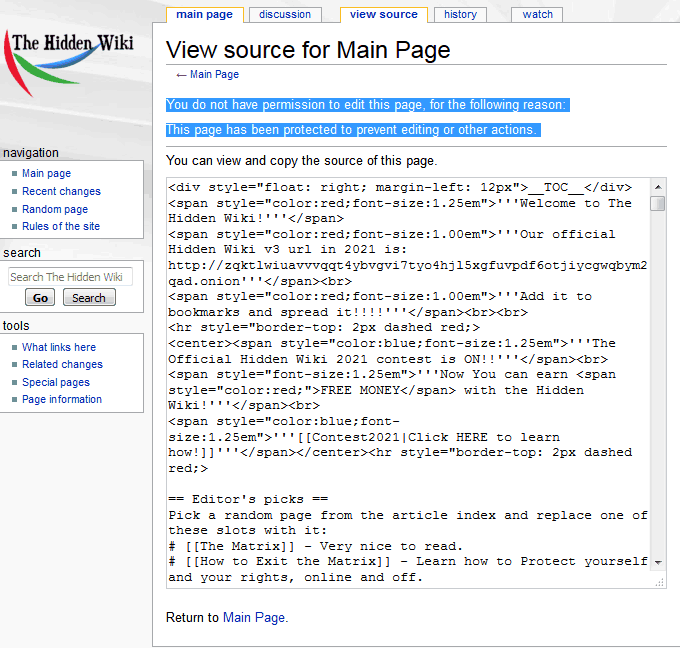This screenshot has width=680, height=648.
Task: Click inside the page source text area
Action: tap(409, 383)
